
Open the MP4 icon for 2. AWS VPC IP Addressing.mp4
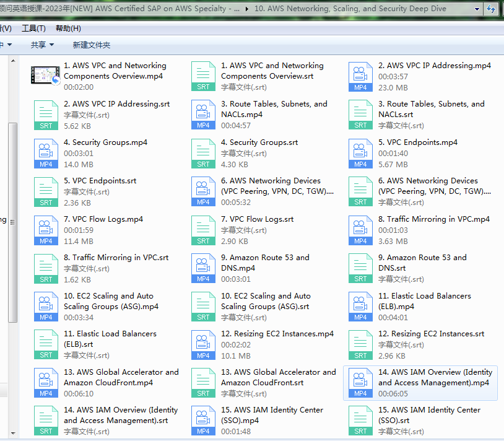point(360,77)
